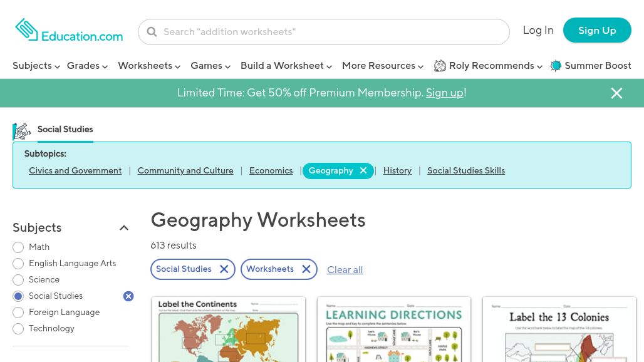Focus the search input field
The height and width of the screenshot is (362, 644).
(x=324, y=32)
